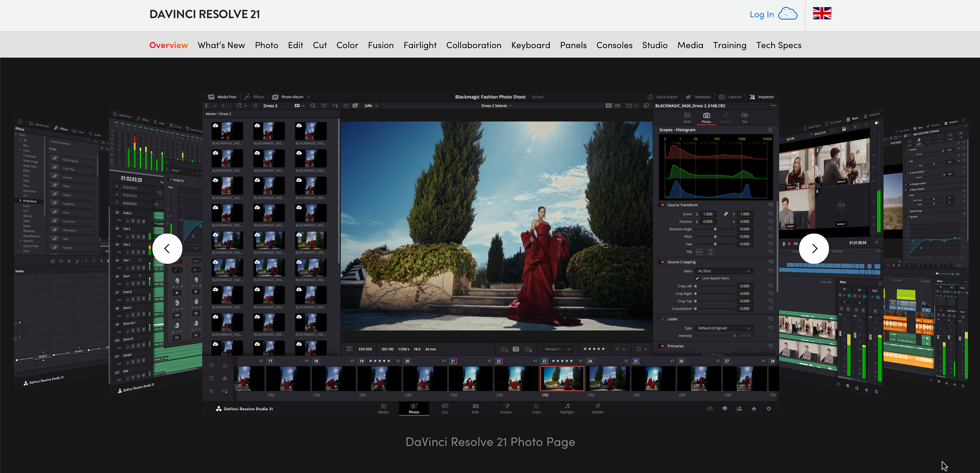The width and height of the screenshot is (980, 473).
Task: Click Quick Export in the top toolbar
Action: coord(663,96)
